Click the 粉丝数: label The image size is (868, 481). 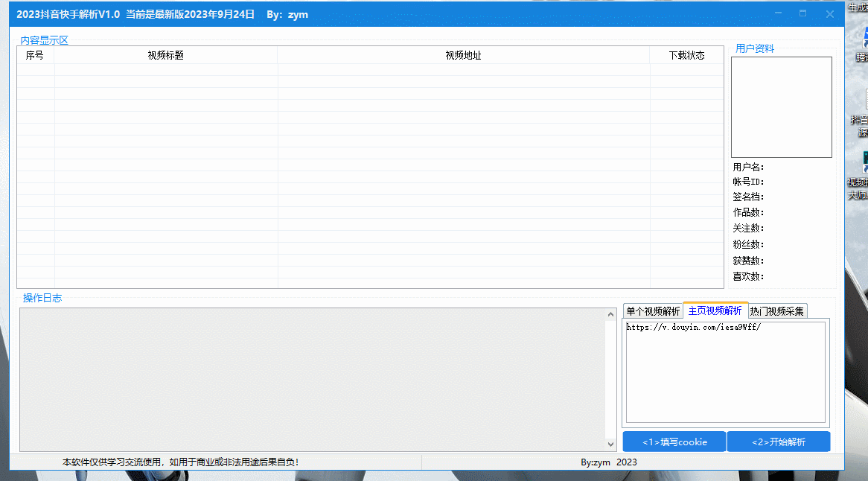point(748,244)
